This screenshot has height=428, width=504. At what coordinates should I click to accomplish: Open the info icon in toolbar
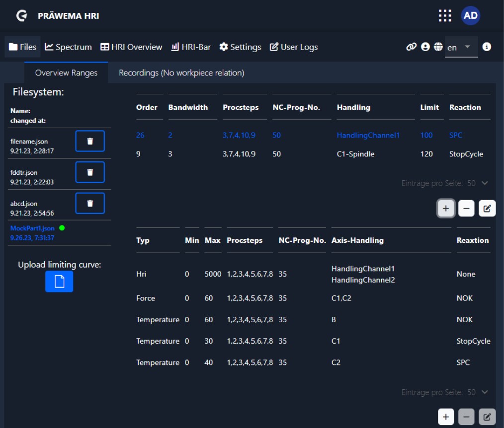click(x=487, y=47)
